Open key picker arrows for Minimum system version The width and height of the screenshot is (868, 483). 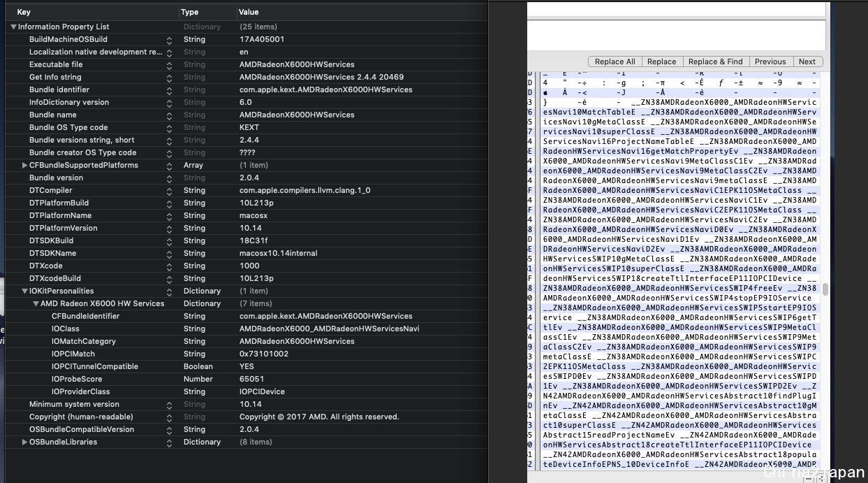point(169,405)
